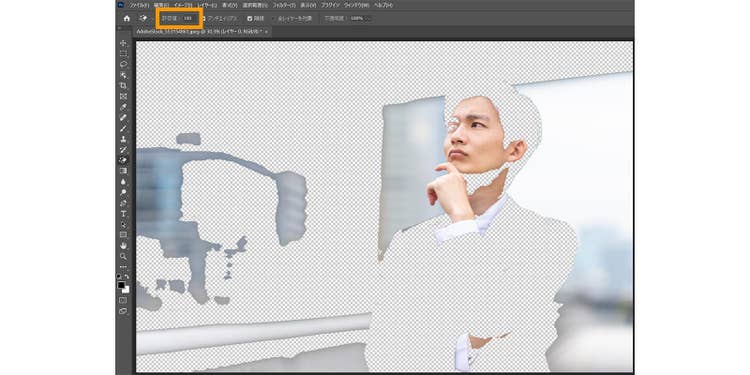Select the Horizontal Type tool
This screenshot has height=375, width=750.
point(123,213)
